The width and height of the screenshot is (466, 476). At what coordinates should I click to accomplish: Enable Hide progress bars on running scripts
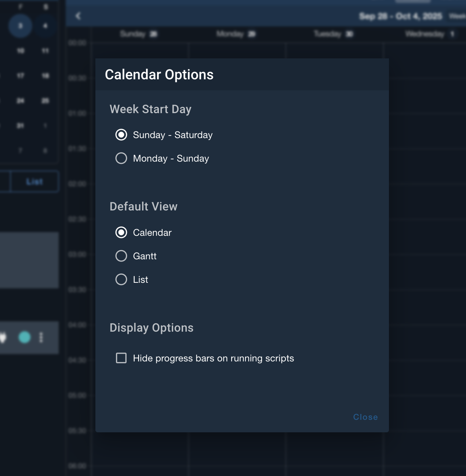pyautogui.click(x=121, y=358)
